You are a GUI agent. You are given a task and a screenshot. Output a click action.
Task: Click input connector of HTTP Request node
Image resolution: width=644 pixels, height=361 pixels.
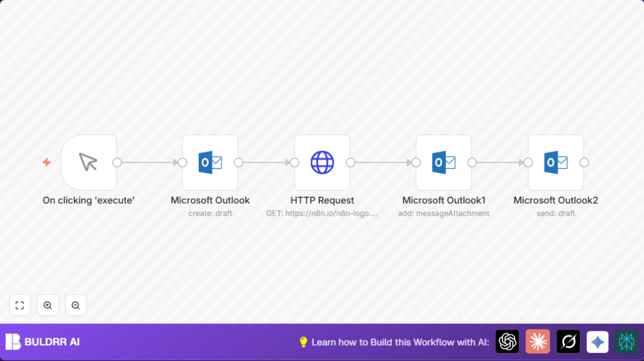(x=294, y=163)
